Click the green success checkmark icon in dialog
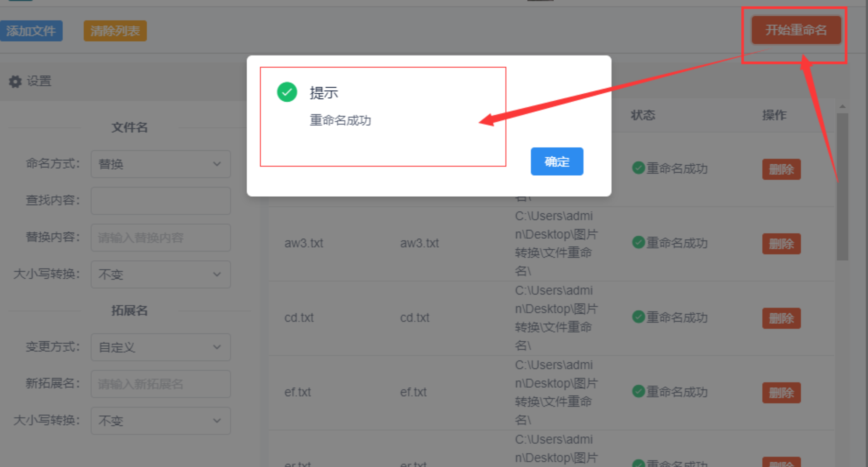This screenshot has height=467, width=868. coord(287,92)
